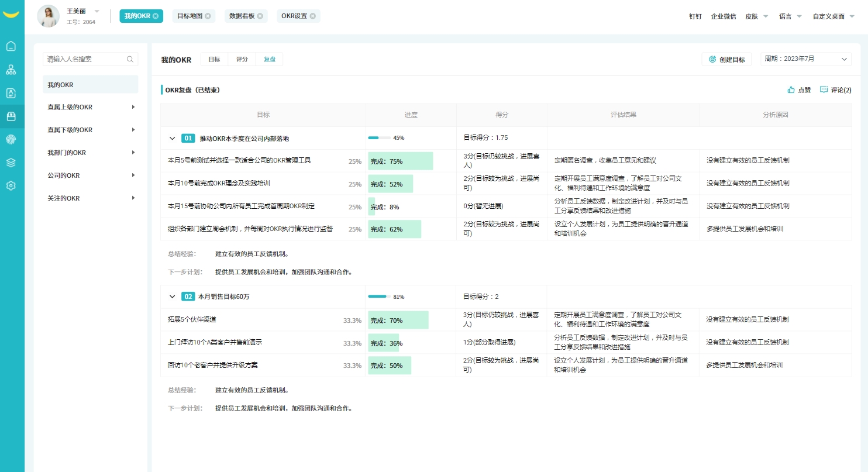868x472 pixels.
Task: Select 公司的OKR in the left panel
Action: (x=90, y=175)
